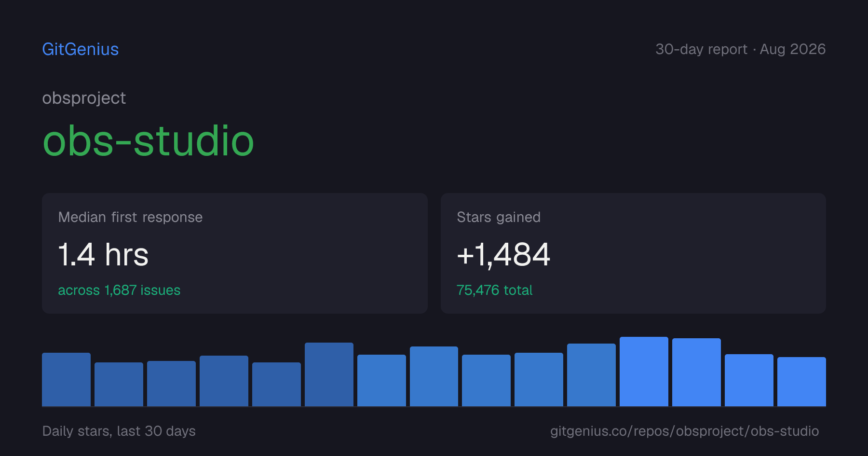The height and width of the screenshot is (456, 868).
Task: Open the gitgenius.co/repos/obsproject/obs-studio URL
Action: coord(684,431)
